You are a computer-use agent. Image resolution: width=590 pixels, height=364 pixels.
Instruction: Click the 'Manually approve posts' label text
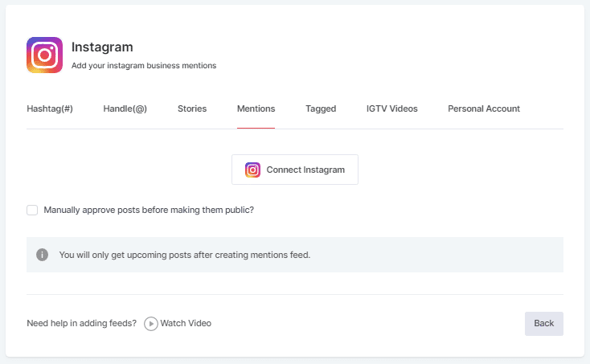(x=149, y=210)
